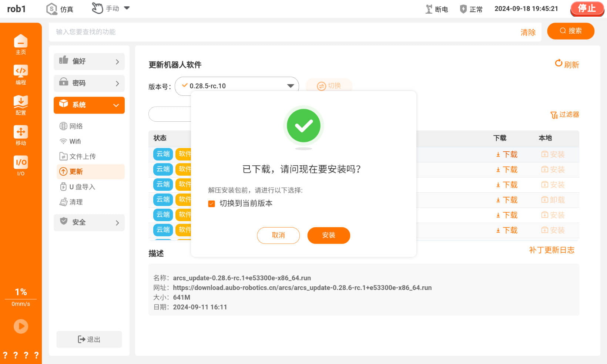This screenshot has height=364, width=607.
Task: Click the 刷新 refresh icon
Action: coord(559,63)
